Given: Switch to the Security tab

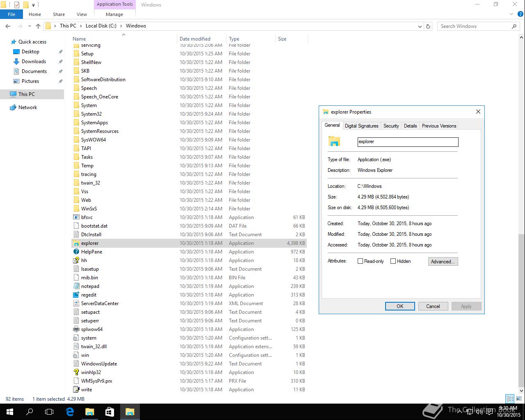Looking at the screenshot, I should pyautogui.click(x=391, y=126).
